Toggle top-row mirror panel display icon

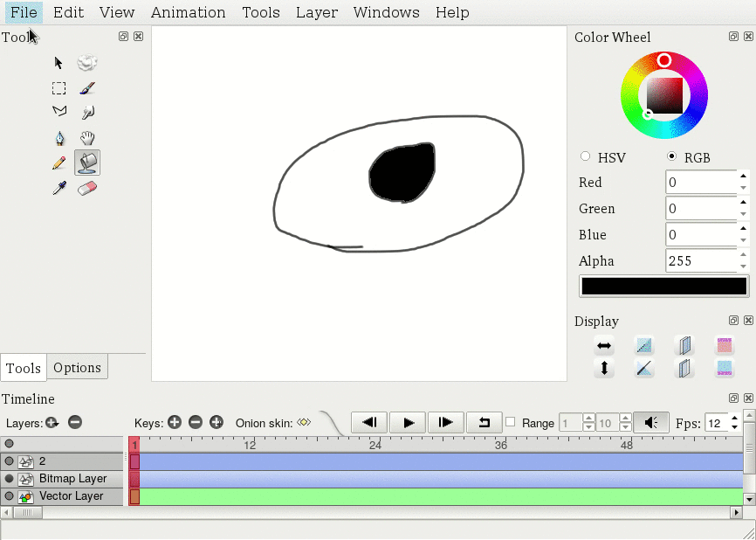[x=684, y=345]
